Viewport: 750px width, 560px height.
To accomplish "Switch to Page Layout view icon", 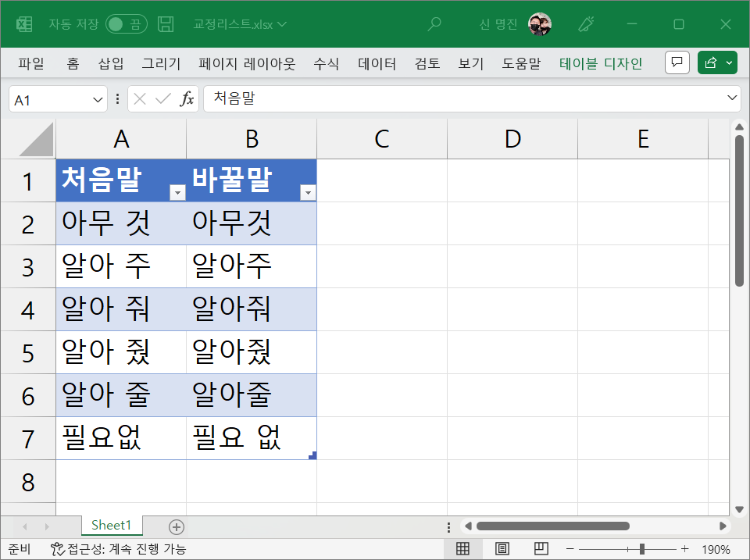I will click(502, 548).
